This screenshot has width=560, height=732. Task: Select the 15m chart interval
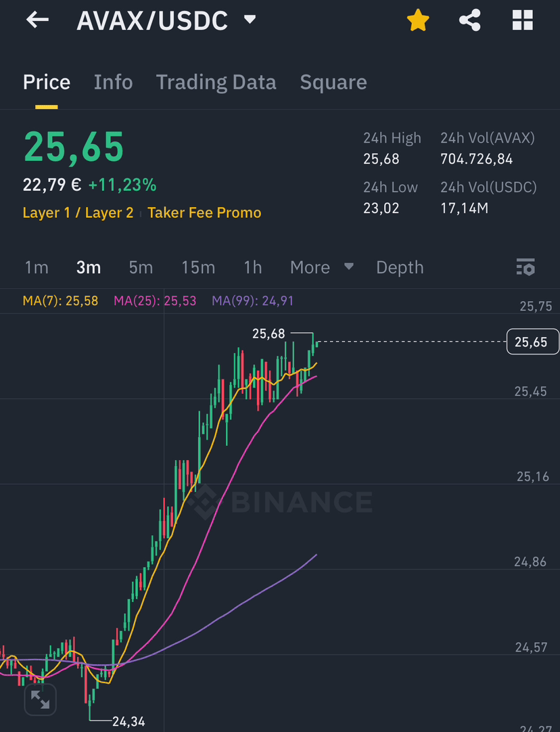pos(198,267)
